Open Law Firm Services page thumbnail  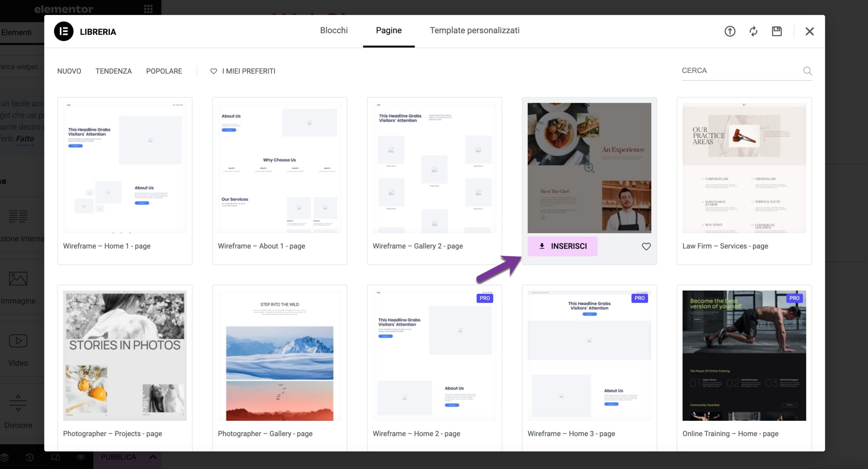pos(744,168)
